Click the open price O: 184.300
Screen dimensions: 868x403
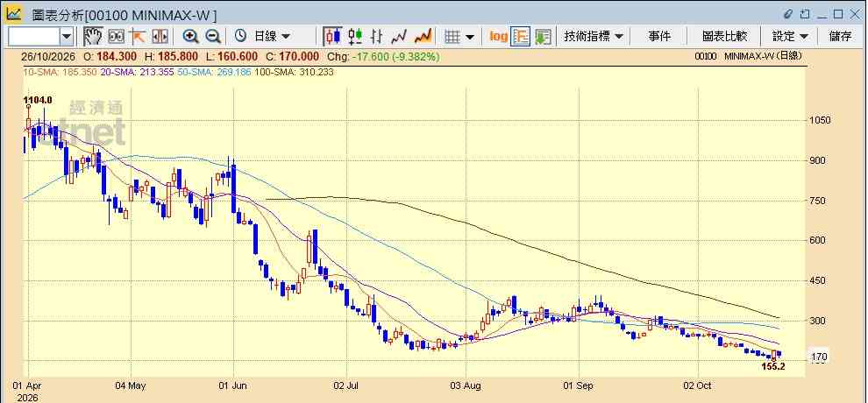tap(109, 56)
